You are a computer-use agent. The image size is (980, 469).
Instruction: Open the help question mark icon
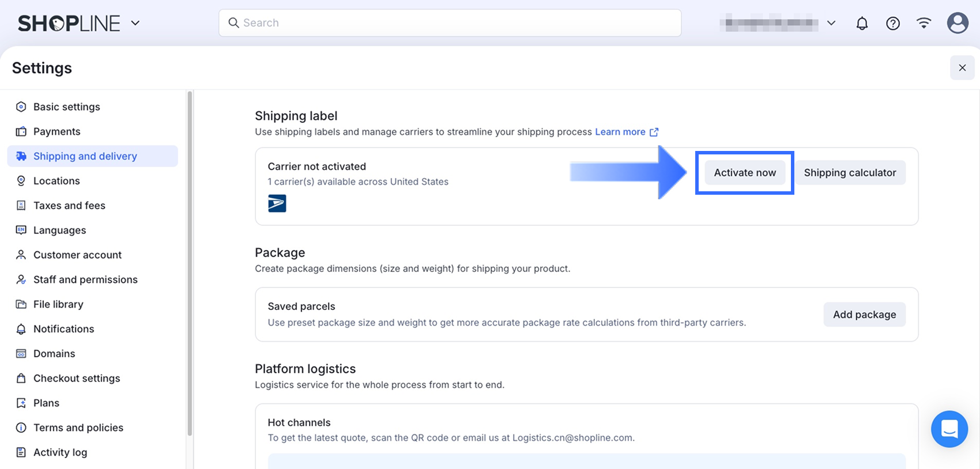893,23
